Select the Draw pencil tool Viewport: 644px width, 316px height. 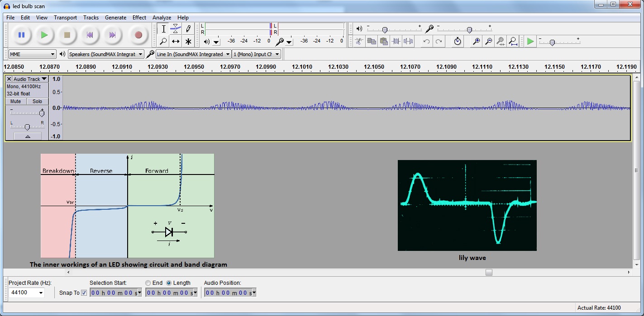point(188,29)
